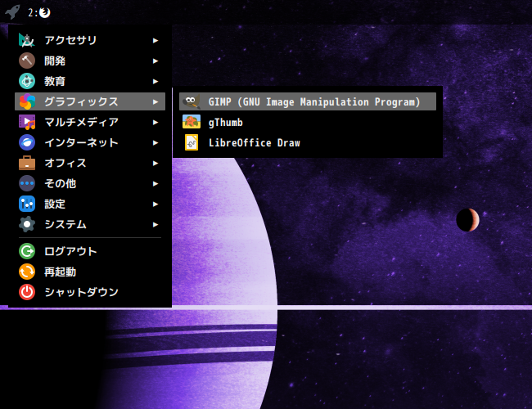The image size is (532, 409).
Task: Click the GIMP Wilber icon
Action: coord(192,101)
